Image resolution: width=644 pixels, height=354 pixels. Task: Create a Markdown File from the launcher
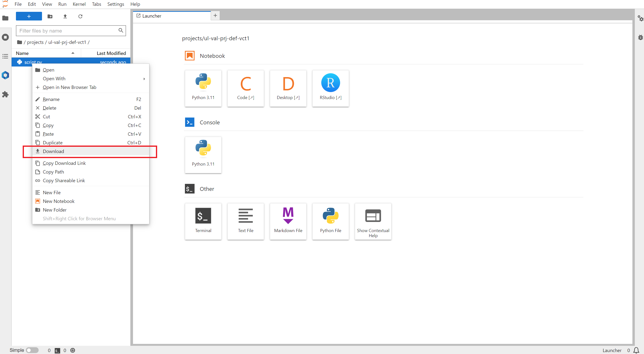pyautogui.click(x=288, y=221)
